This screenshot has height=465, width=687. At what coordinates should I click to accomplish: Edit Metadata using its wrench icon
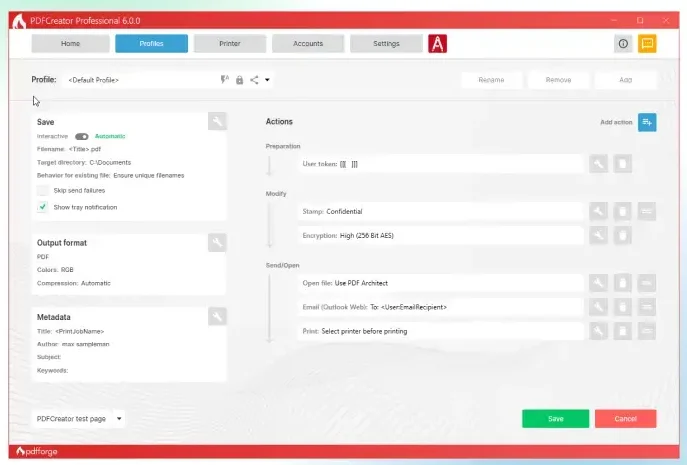[x=217, y=316]
